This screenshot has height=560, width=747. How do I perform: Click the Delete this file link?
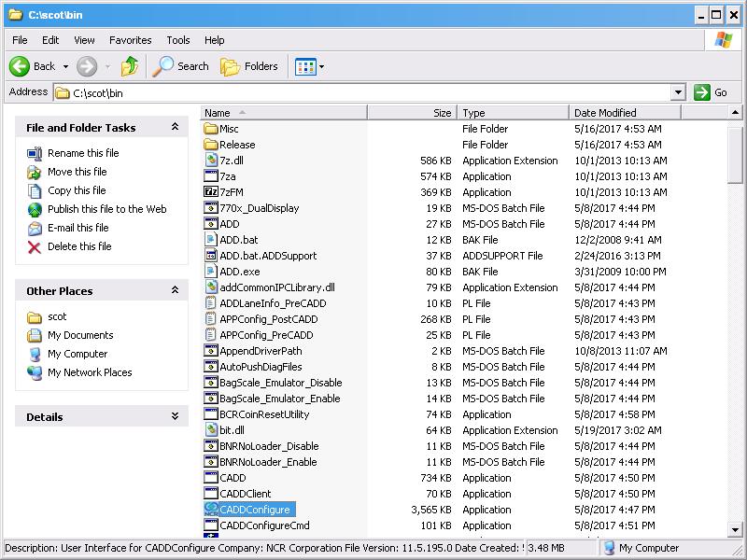(x=79, y=246)
